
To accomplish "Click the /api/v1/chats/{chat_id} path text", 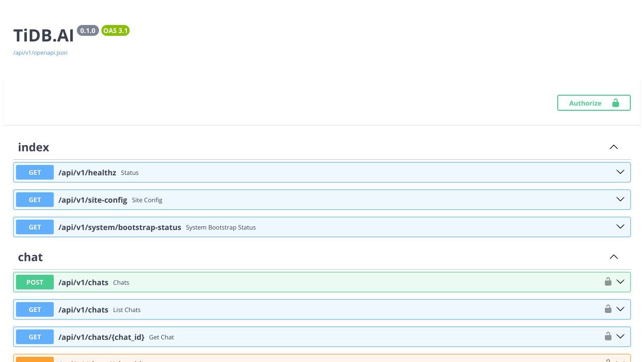I will [101, 337].
